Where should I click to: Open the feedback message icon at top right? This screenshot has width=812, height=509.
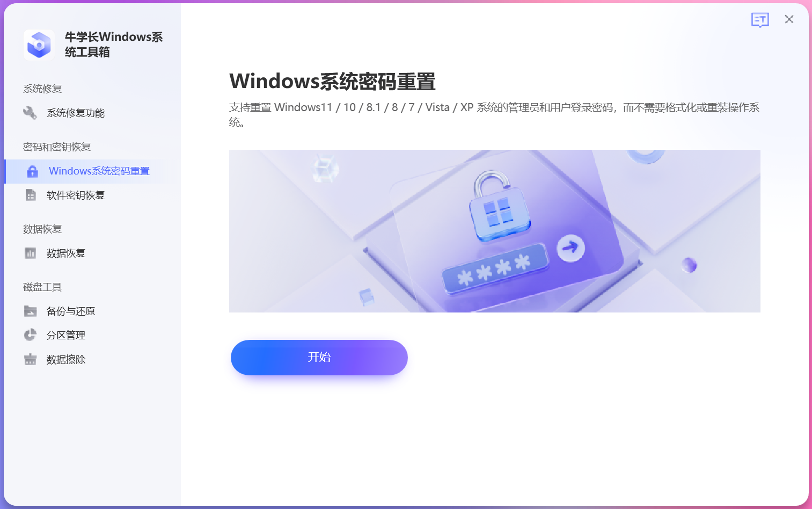[x=760, y=20]
